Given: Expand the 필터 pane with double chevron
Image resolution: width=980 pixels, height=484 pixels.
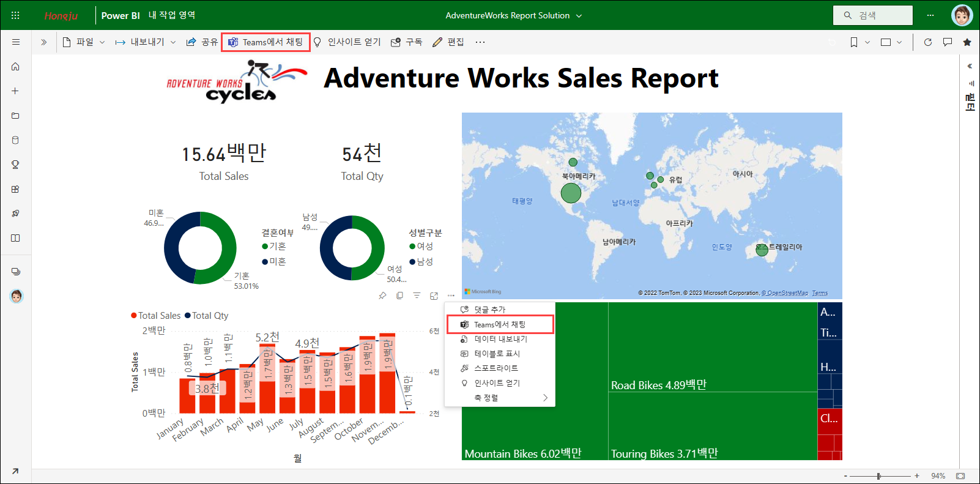Looking at the screenshot, I should coord(970,66).
